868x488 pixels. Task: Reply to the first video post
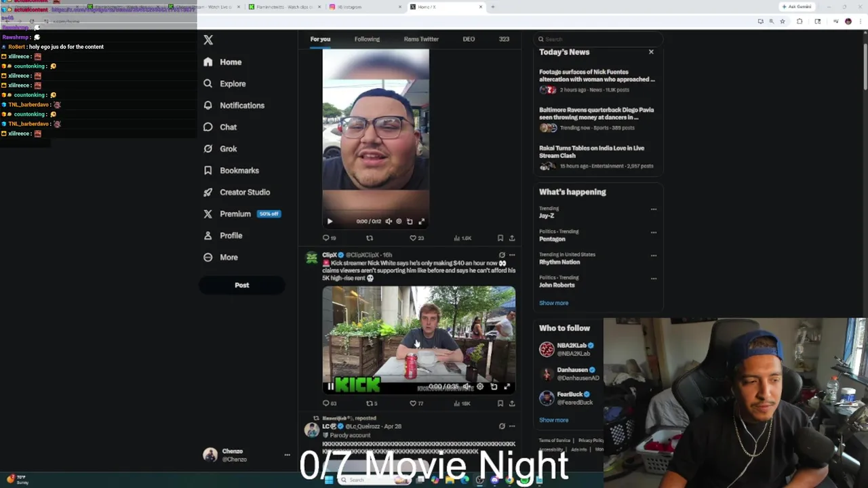coord(329,238)
